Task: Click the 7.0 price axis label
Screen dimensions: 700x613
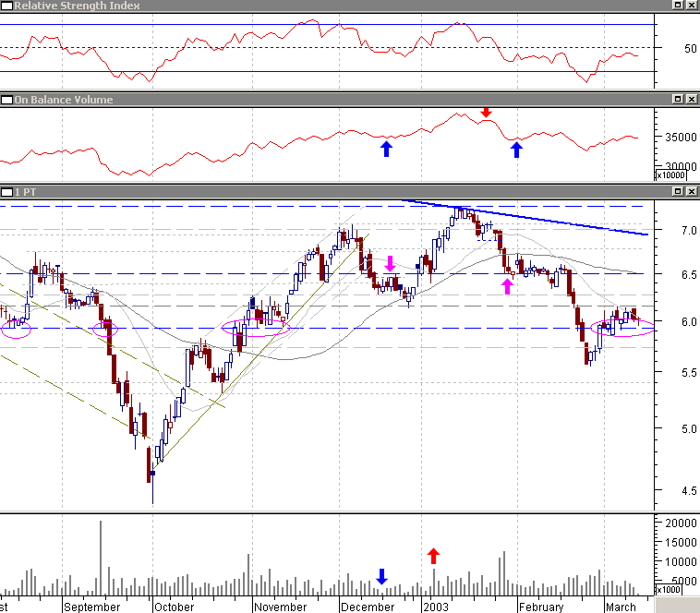Action: (689, 230)
